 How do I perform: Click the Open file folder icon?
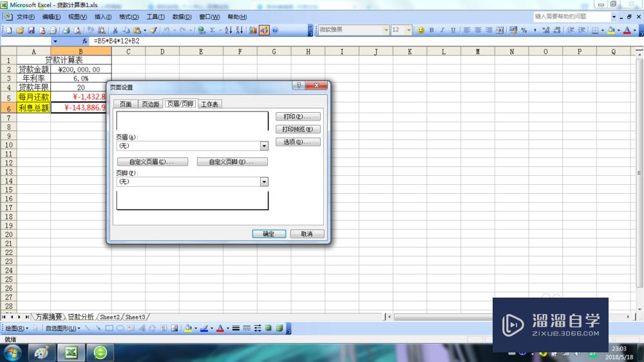20,30
